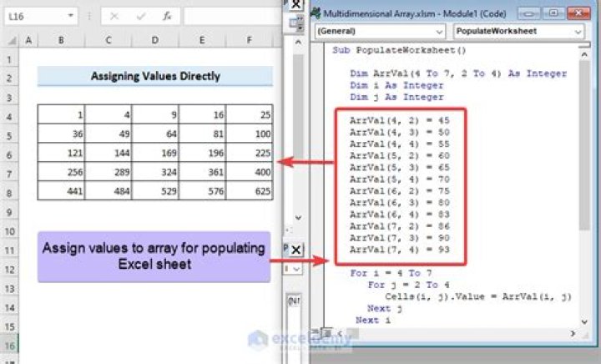Select column C header

[109, 40]
